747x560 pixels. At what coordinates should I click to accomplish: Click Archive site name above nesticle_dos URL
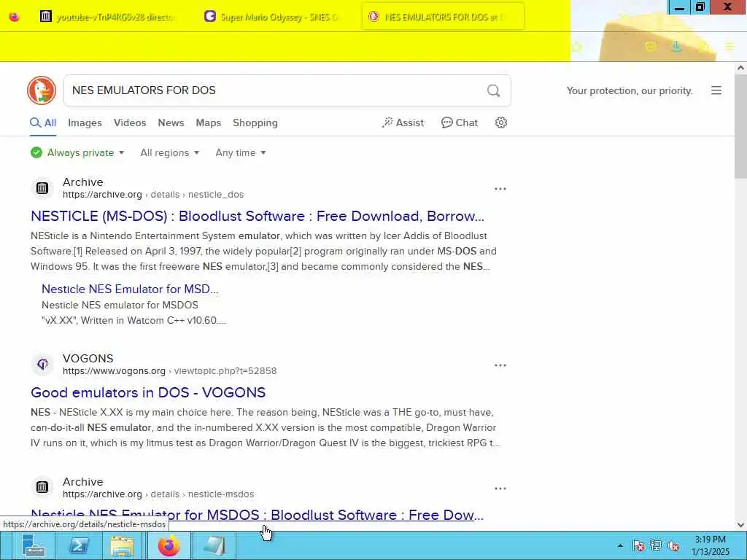coord(83,182)
